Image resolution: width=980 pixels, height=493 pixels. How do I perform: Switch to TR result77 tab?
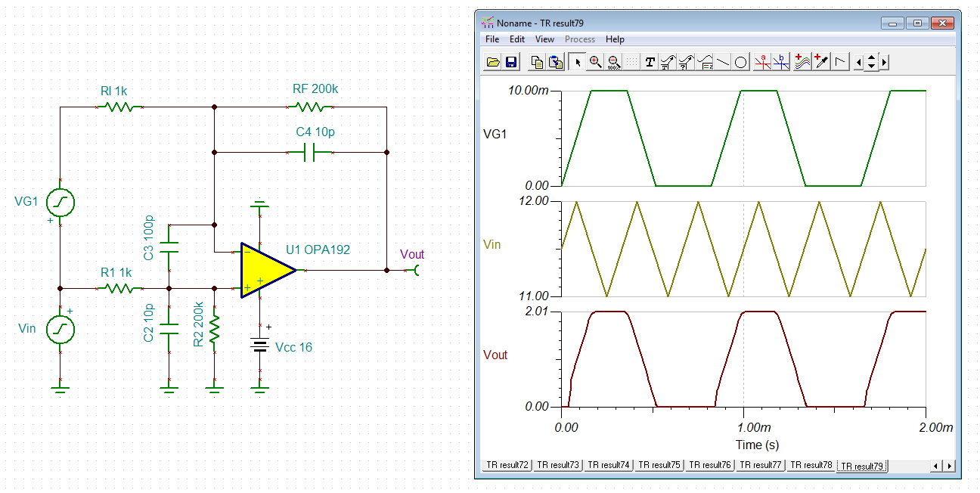(761, 465)
